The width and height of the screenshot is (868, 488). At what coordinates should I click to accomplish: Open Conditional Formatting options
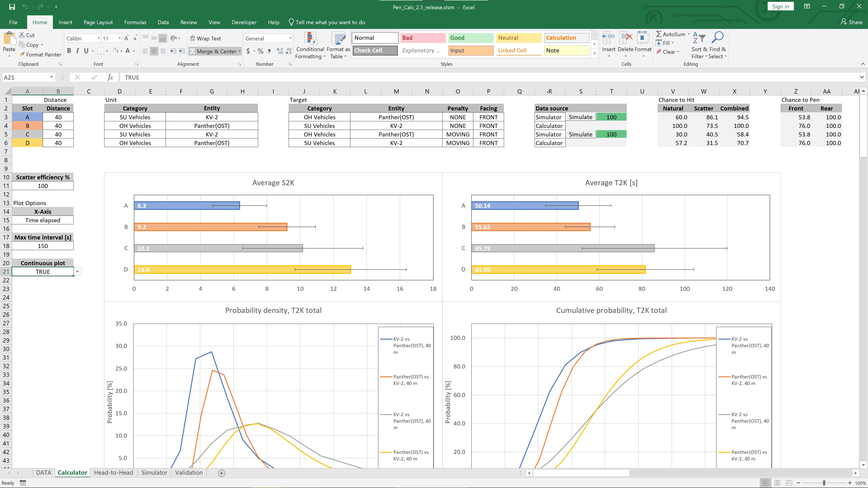coord(310,45)
